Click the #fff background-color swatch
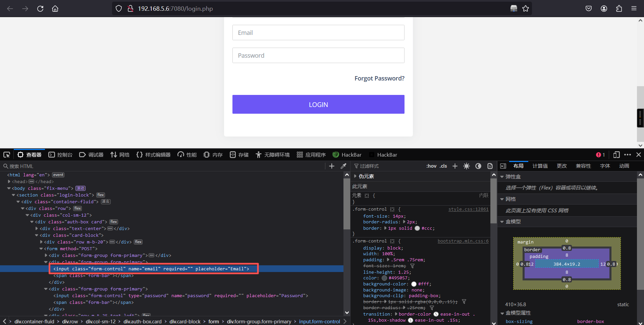644x325 pixels. point(414,284)
